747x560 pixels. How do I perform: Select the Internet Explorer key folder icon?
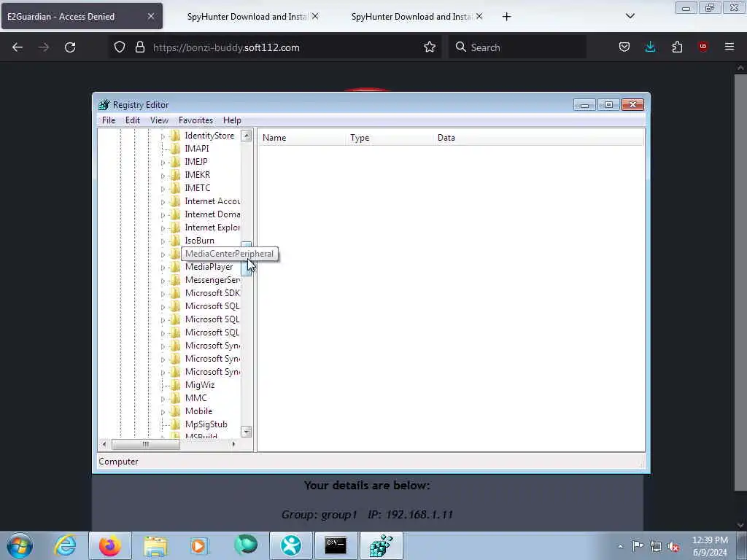coord(175,227)
